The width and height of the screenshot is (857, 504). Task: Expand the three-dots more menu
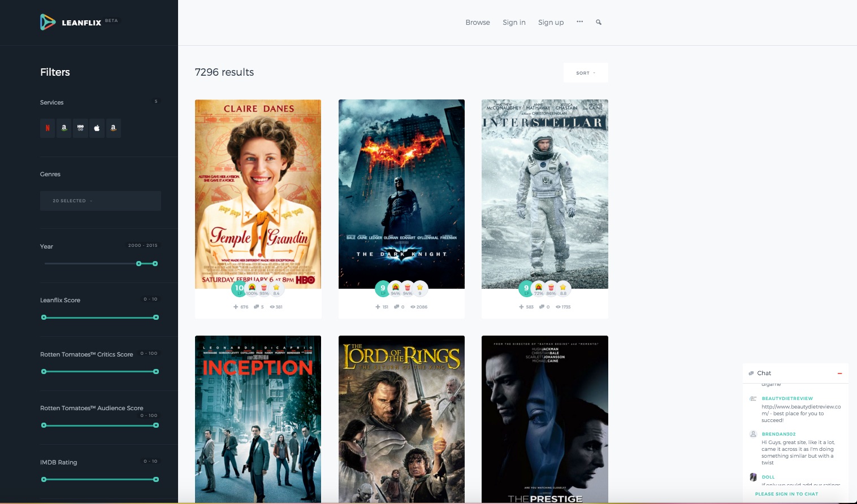[579, 22]
